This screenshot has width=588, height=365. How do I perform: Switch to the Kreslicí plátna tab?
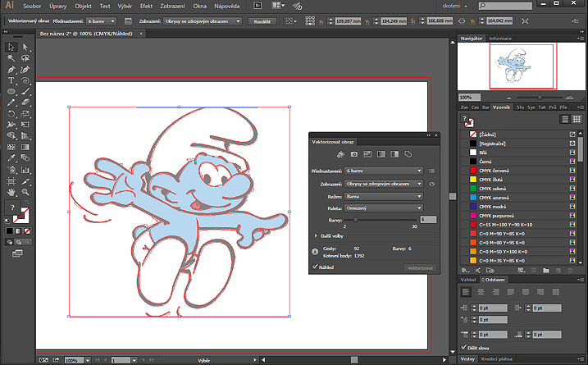(496, 358)
